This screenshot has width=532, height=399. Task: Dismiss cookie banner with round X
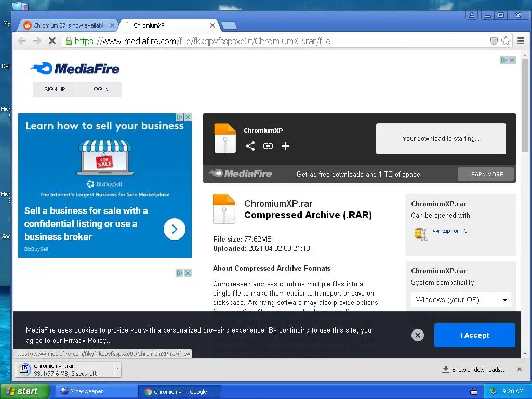pos(418,335)
